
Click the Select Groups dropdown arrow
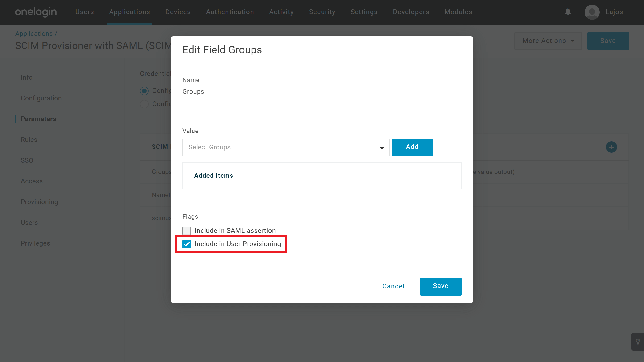pos(381,148)
